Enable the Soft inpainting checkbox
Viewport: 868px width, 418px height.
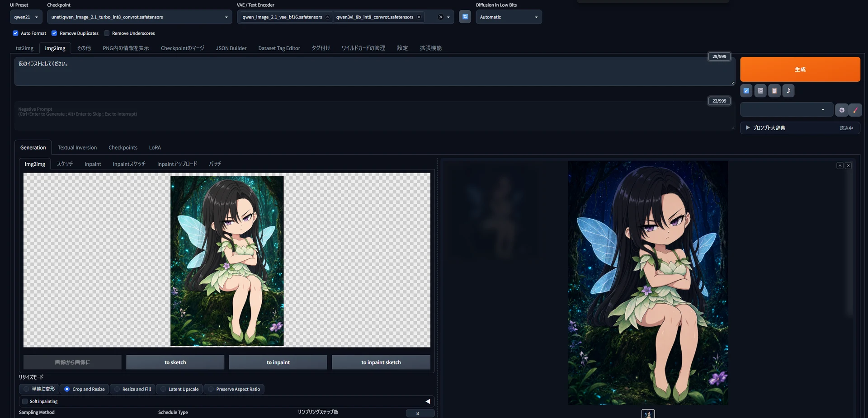(x=25, y=401)
